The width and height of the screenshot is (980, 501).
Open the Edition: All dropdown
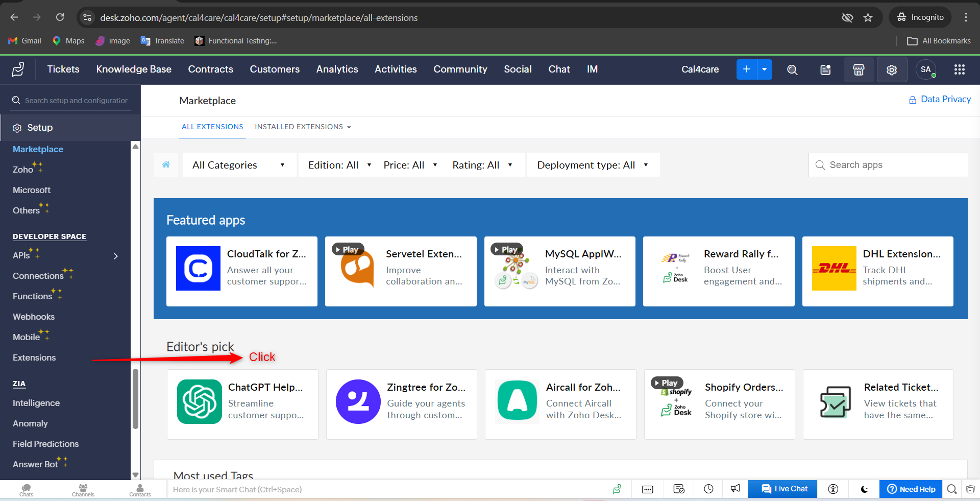click(339, 165)
